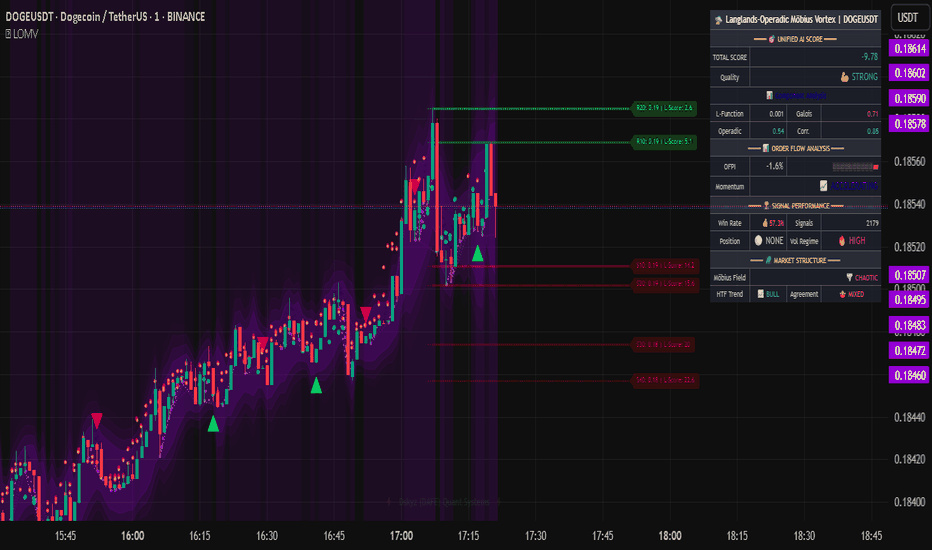The height and width of the screenshot is (550, 932).
Task: Click the 0.18540 price axis value
Action: coord(910,204)
